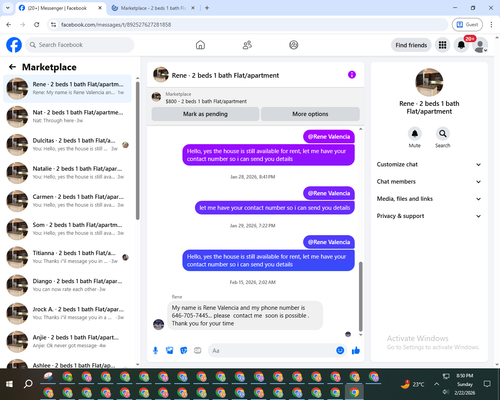Open the Home feed icon

(200, 45)
